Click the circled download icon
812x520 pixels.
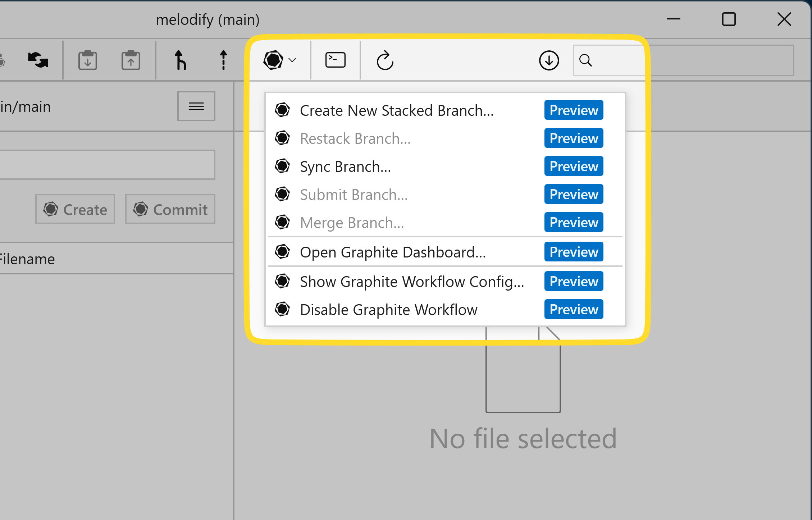coord(548,60)
